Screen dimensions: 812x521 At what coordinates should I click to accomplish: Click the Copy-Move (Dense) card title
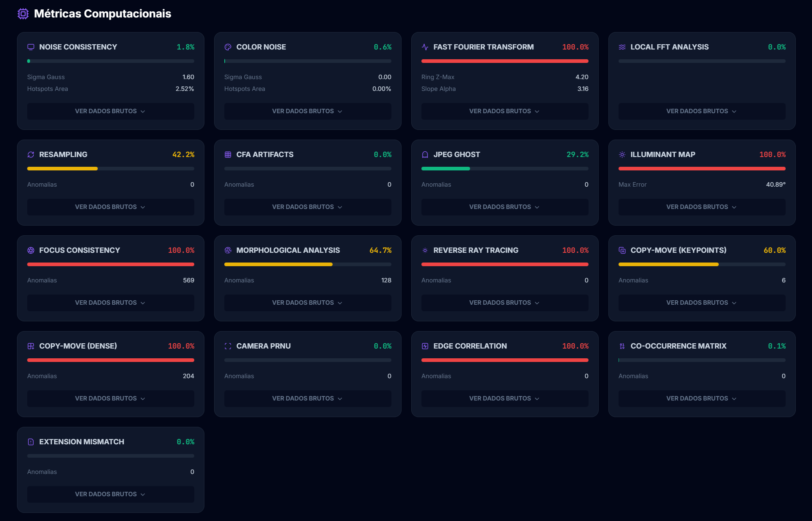78,346
